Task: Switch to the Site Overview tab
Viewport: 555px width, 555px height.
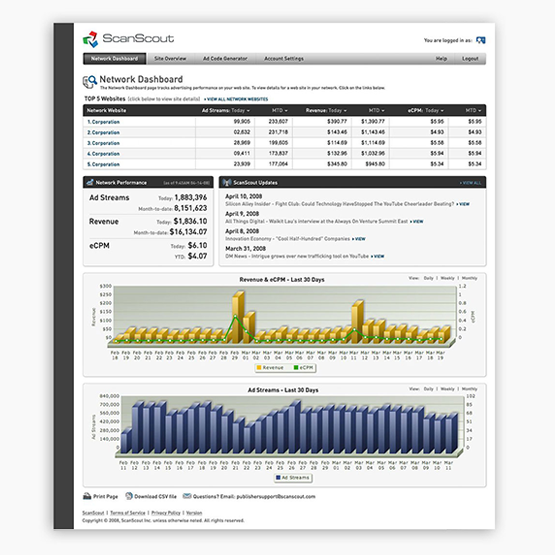Action: (x=170, y=59)
